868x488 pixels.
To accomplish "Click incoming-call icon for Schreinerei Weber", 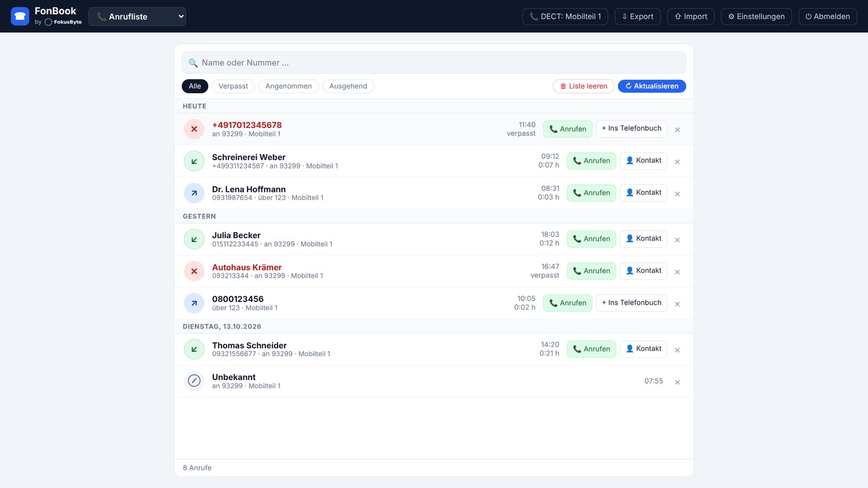I will tap(194, 161).
